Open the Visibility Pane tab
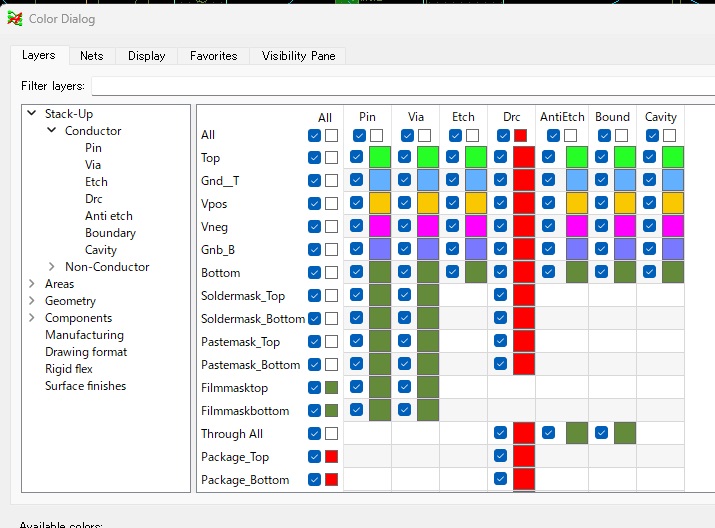715x528 pixels. tap(298, 56)
